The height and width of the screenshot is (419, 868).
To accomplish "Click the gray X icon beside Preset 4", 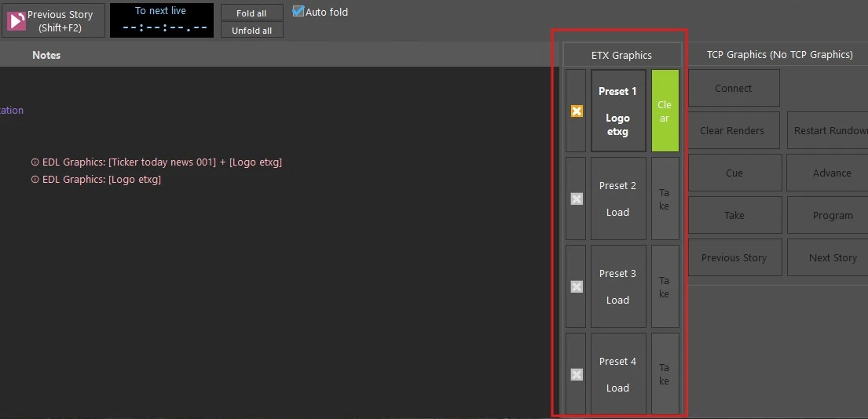I will point(577,375).
